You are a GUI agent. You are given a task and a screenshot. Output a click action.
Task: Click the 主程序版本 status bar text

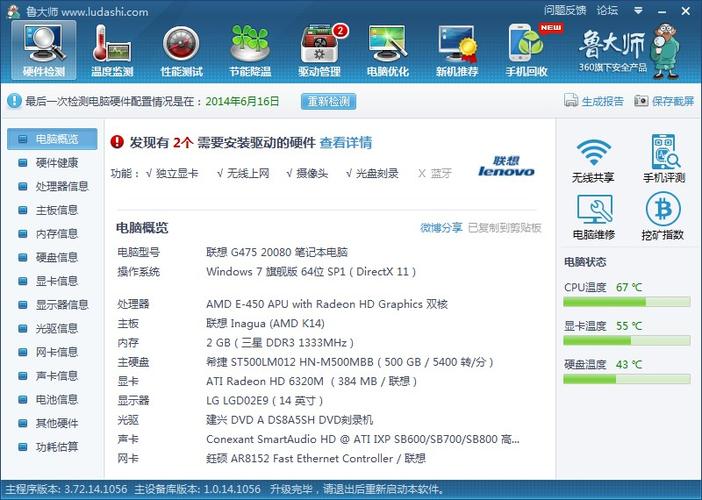(66, 489)
